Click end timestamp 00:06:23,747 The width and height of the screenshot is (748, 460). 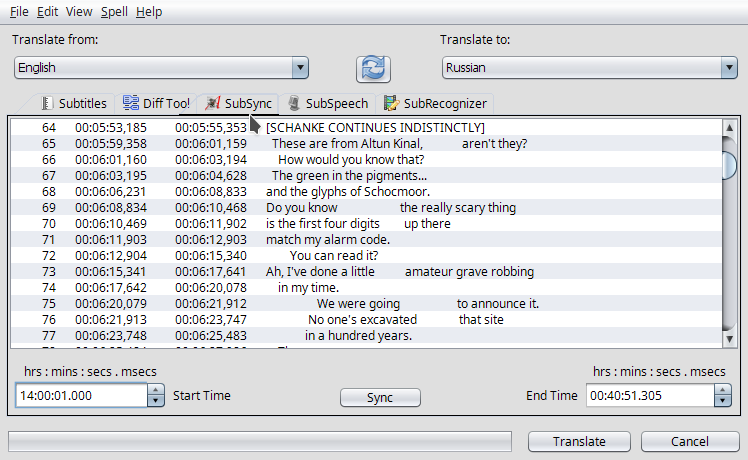coord(211,319)
